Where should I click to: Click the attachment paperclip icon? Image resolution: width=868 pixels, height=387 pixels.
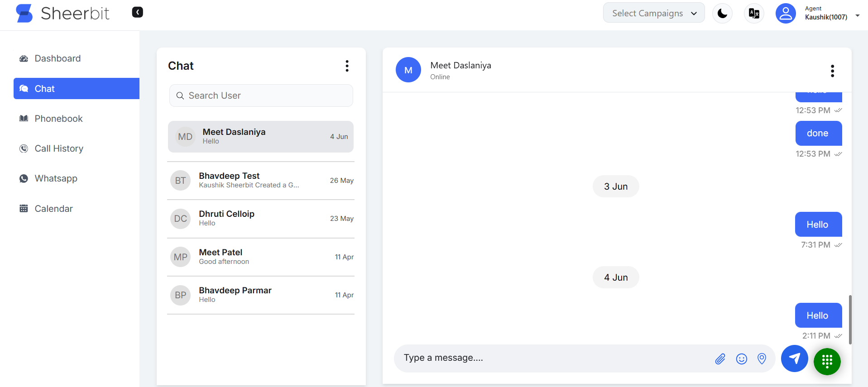point(720,359)
